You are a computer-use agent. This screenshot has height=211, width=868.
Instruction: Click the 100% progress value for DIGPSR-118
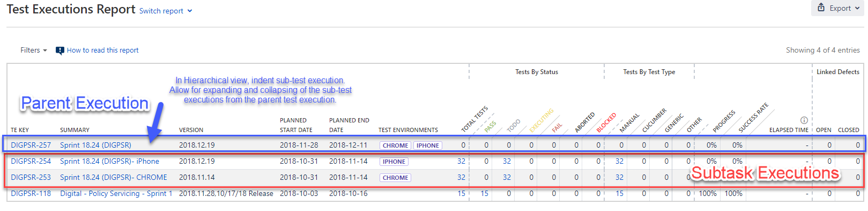pos(708,193)
